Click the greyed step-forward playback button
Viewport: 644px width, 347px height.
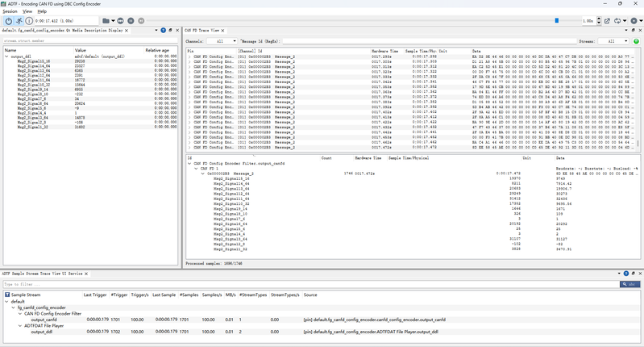click(x=141, y=20)
